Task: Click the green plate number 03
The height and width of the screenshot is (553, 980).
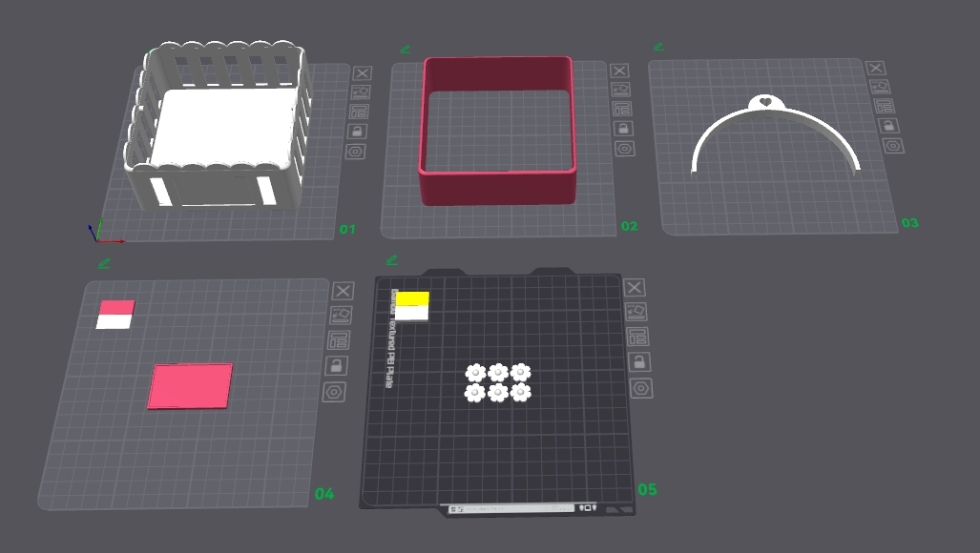Action: click(x=910, y=223)
